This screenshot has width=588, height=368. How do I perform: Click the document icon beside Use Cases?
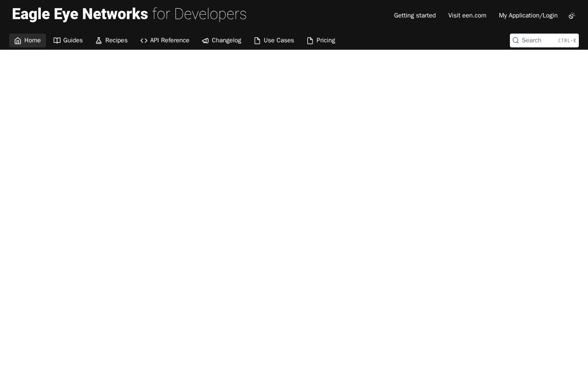tap(257, 40)
